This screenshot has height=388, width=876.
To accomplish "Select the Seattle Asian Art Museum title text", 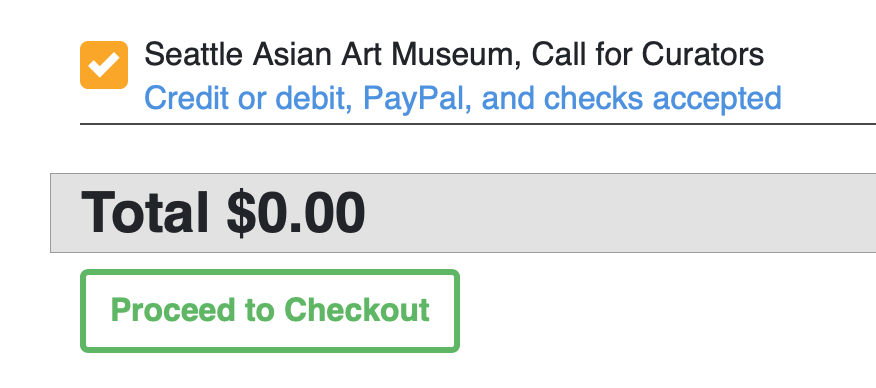I will point(454,55).
